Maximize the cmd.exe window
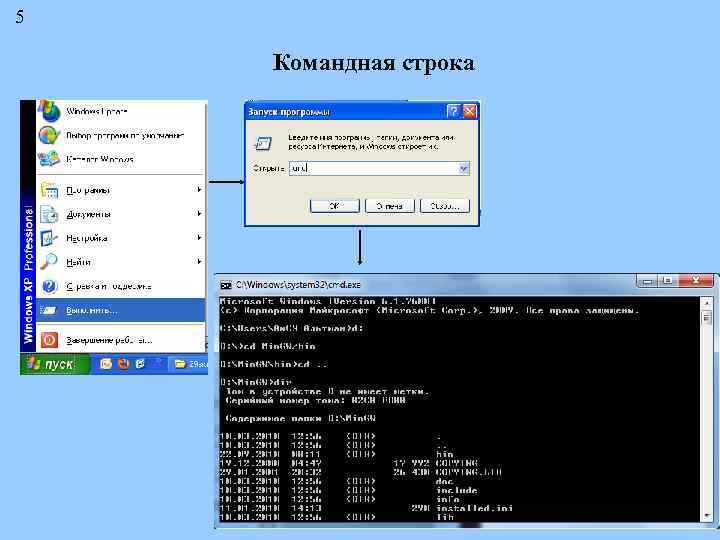 click(668, 281)
